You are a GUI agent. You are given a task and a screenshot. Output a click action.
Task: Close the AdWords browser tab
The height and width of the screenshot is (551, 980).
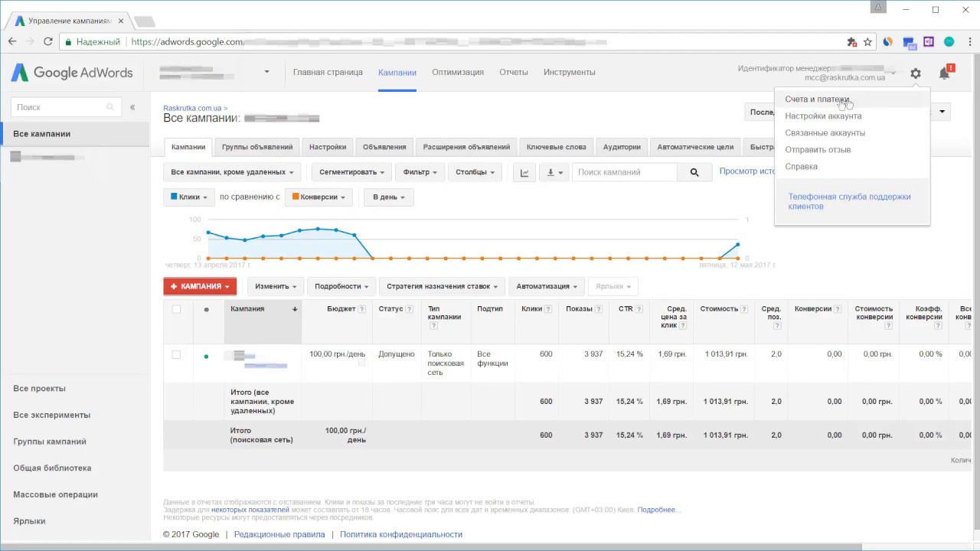click(x=121, y=21)
